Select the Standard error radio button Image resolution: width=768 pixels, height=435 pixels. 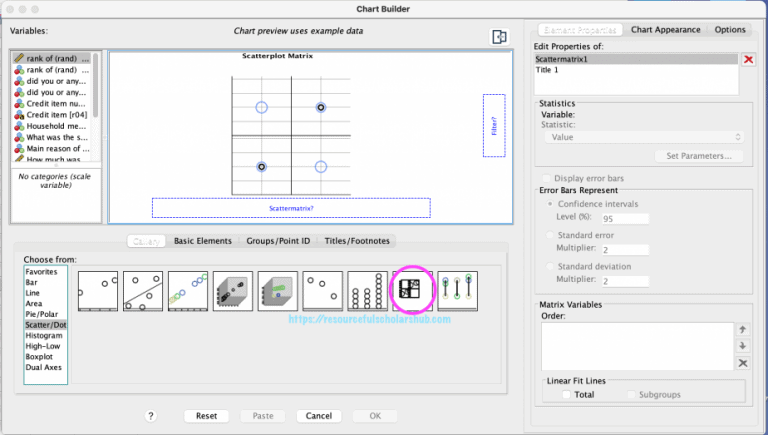(x=549, y=235)
